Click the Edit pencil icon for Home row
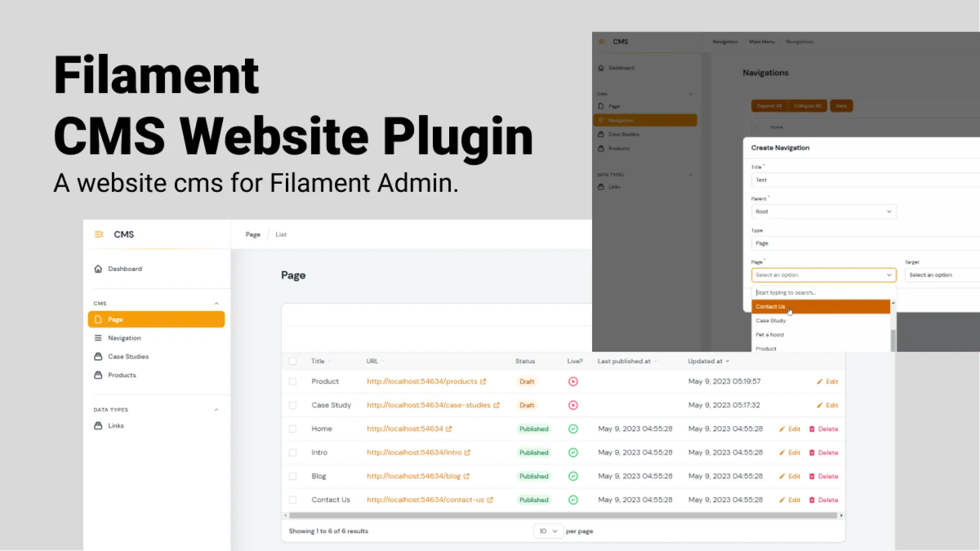Image resolution: width=980 pixels, height=551 pixels. (780, 429)
